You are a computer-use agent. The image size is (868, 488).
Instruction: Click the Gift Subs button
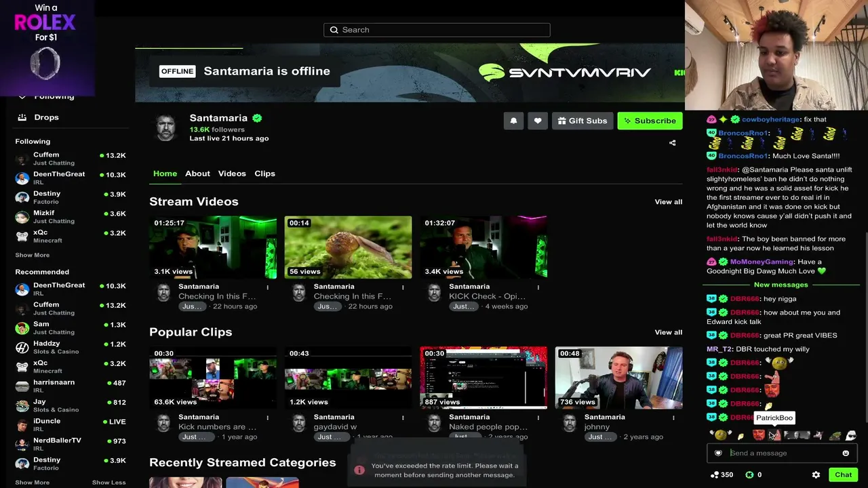tap(583, 121)
